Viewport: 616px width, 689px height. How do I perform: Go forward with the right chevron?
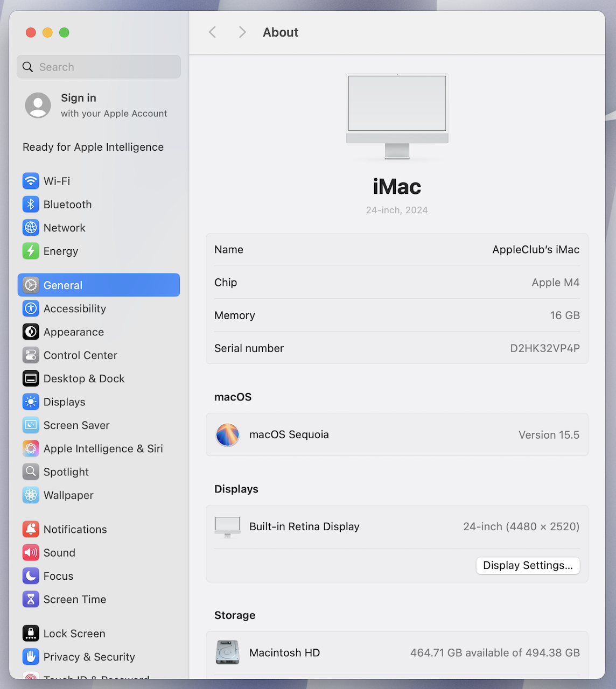coord(242,32)
